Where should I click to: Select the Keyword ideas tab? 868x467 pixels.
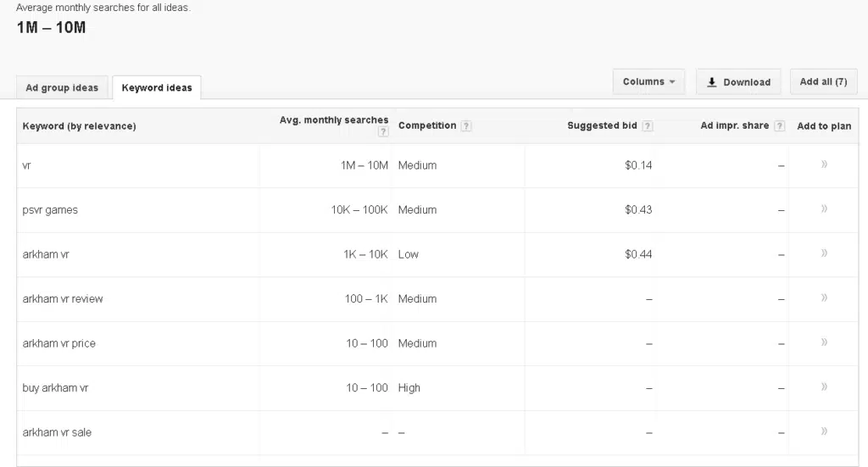[x=157, y=88]
